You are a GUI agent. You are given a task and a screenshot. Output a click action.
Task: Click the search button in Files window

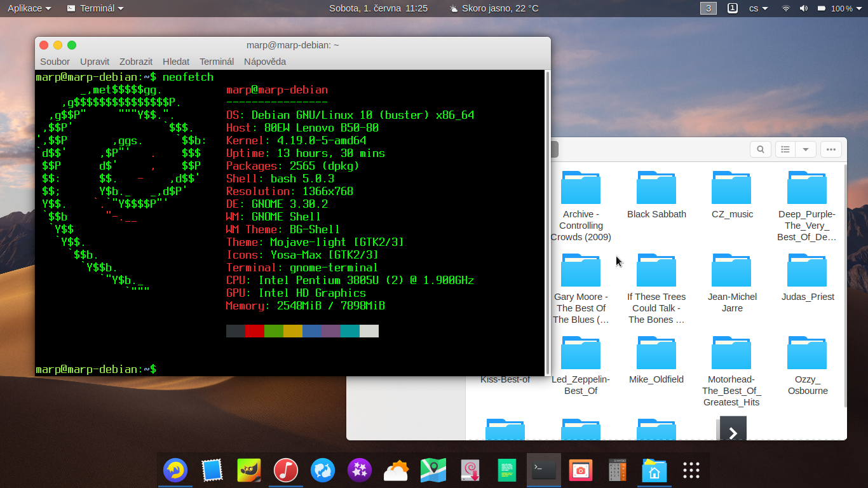coord(761,149)
